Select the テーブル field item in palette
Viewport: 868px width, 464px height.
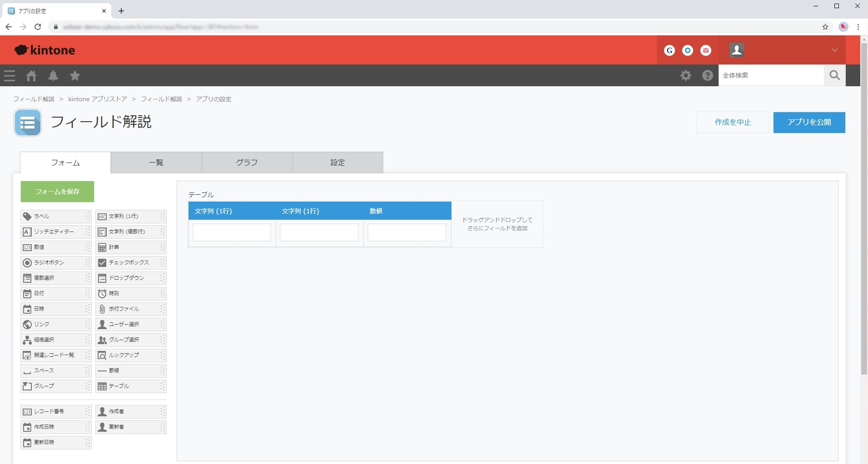point(131,386)
